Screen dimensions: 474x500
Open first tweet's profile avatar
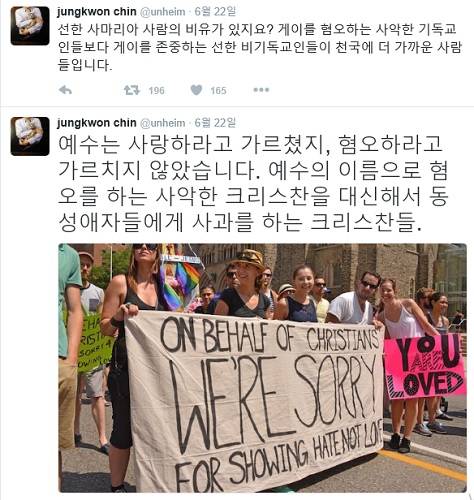click(x=30, y=26)
